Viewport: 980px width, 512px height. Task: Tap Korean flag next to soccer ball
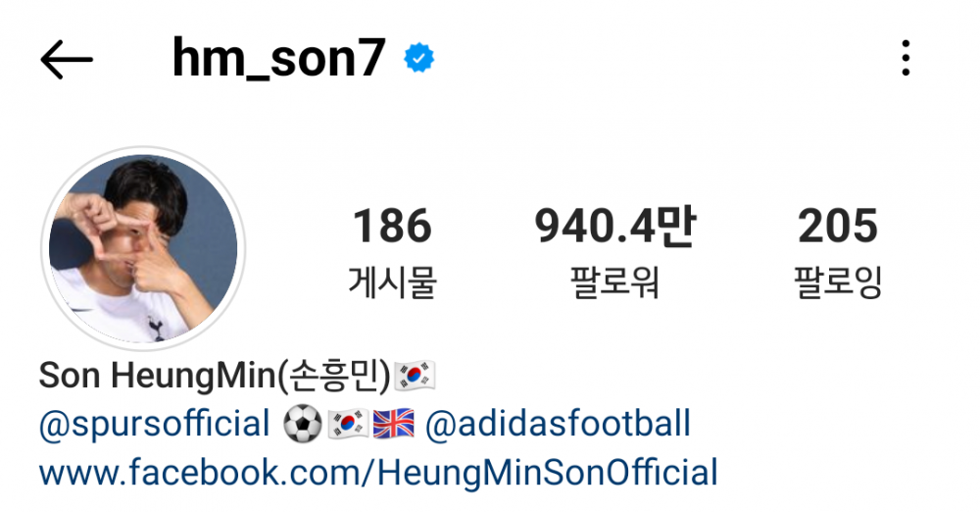tap(348, 424)
